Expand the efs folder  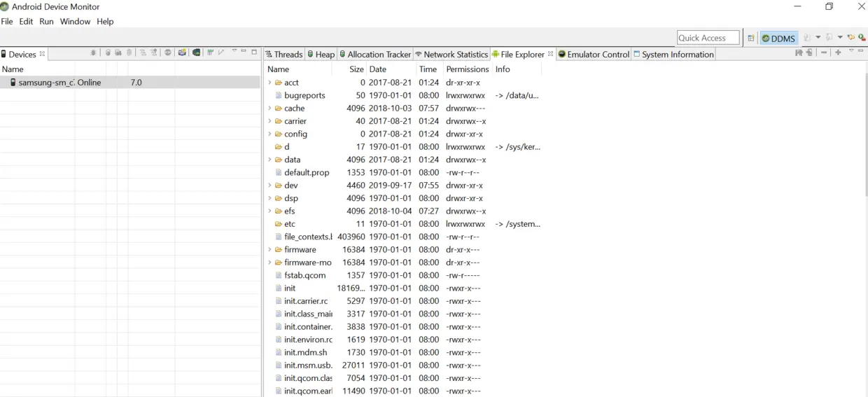tap(270, 211)
